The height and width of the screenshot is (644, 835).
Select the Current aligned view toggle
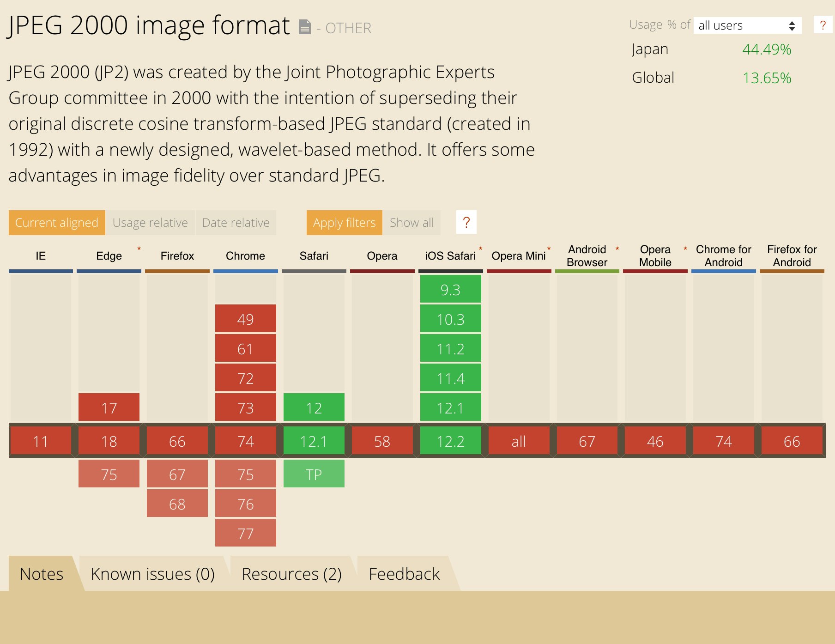[x=57, y=222]
